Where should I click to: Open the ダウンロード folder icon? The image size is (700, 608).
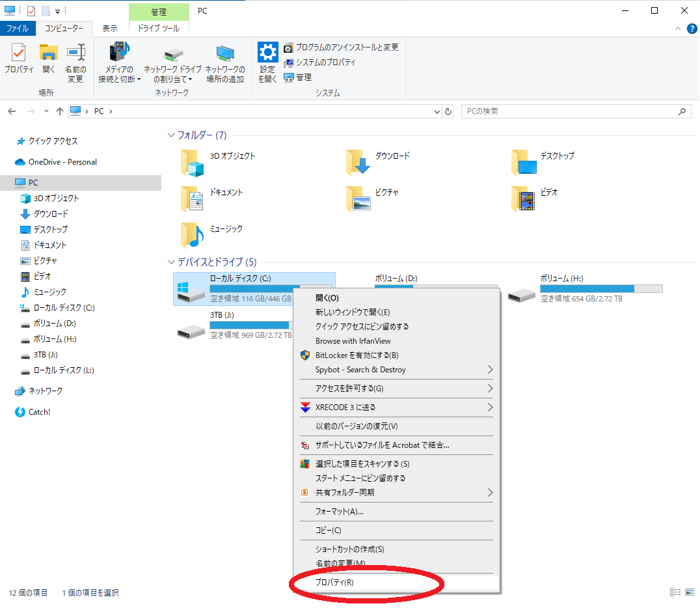(358, 162)
